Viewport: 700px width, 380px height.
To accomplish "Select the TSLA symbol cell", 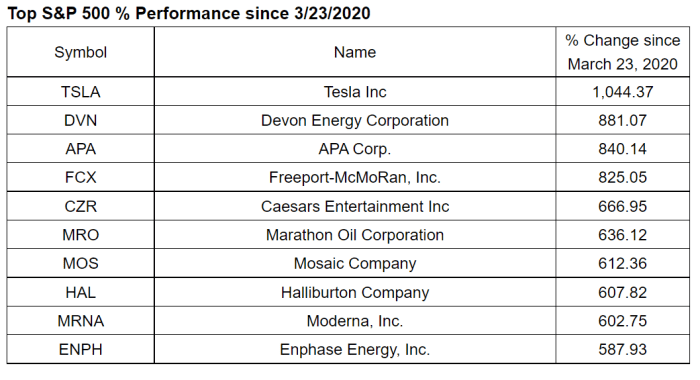I will pos(80,92).
